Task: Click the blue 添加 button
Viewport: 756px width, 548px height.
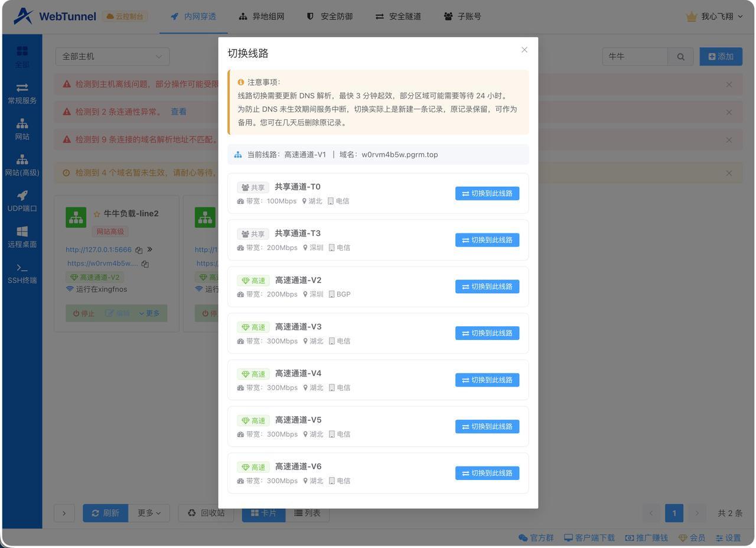Action: click(x=721, y=56)
